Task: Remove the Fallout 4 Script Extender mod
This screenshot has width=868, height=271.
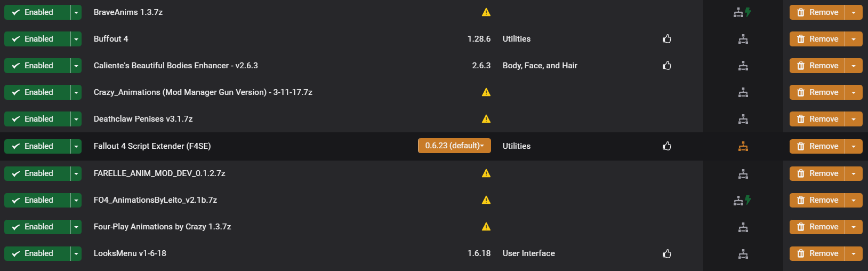Action: pos(817,146)
